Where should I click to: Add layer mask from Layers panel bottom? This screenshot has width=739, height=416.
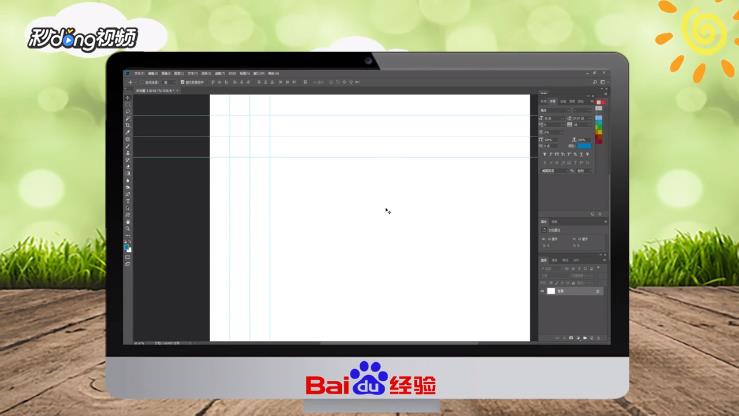click(571, 338)
